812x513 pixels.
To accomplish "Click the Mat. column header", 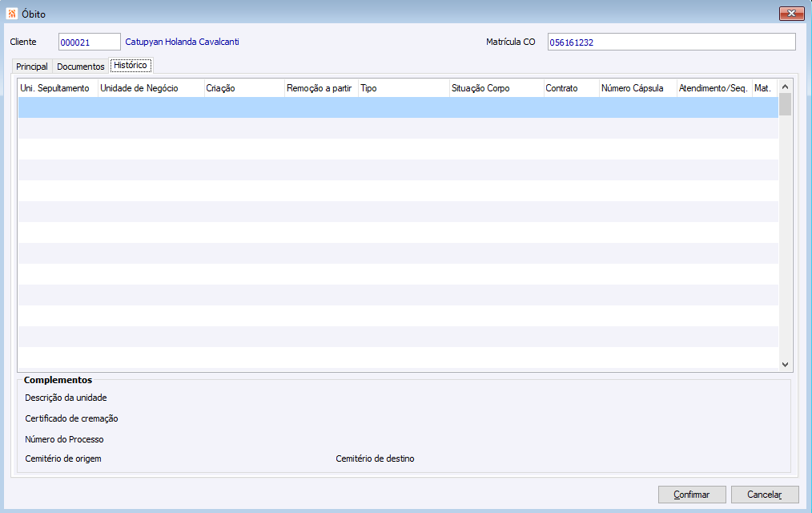I will (x=766, y=88).
